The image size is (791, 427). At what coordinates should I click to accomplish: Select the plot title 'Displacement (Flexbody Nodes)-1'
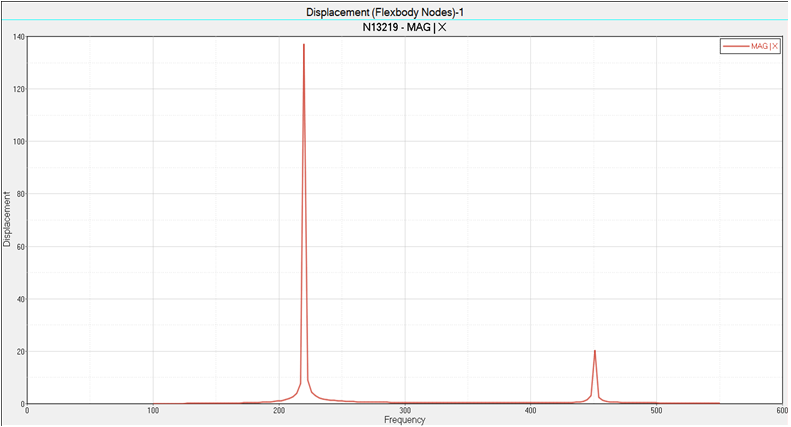[x=385, y=12]
